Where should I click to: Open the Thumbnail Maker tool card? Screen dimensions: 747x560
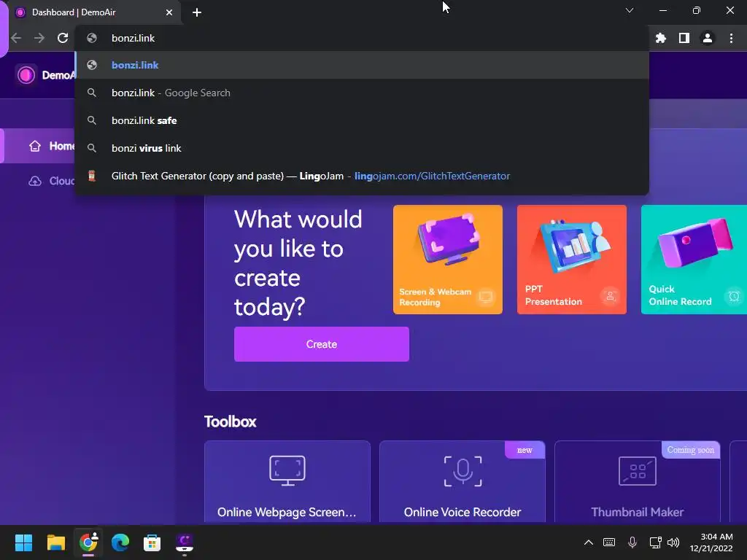click(x=638, y=482)
